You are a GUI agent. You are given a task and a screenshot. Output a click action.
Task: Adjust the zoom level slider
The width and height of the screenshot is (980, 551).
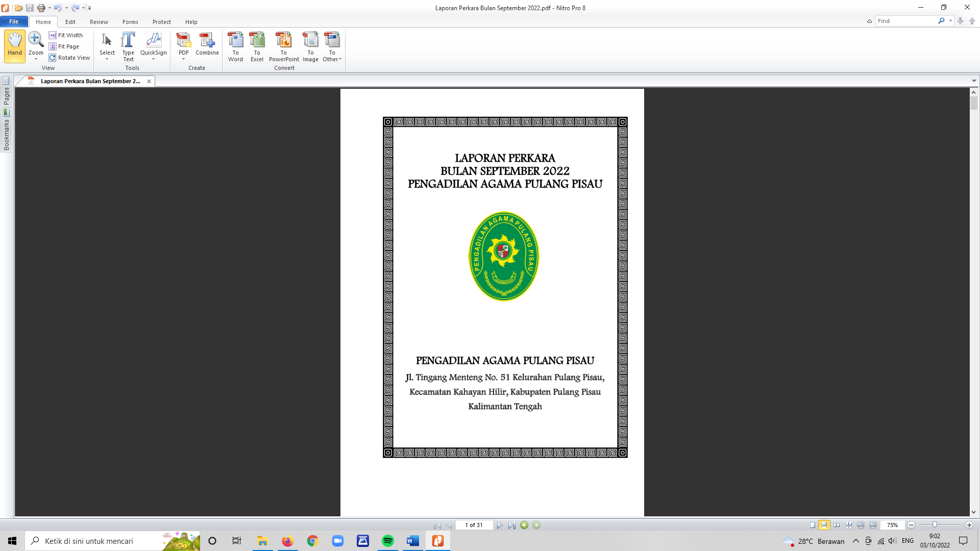coord(935,525)
